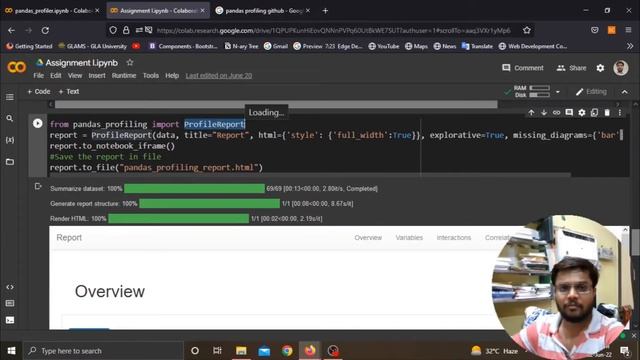The image size is (640, 360).
Task: Click the Colab CO logo
Action: point(16,67)
